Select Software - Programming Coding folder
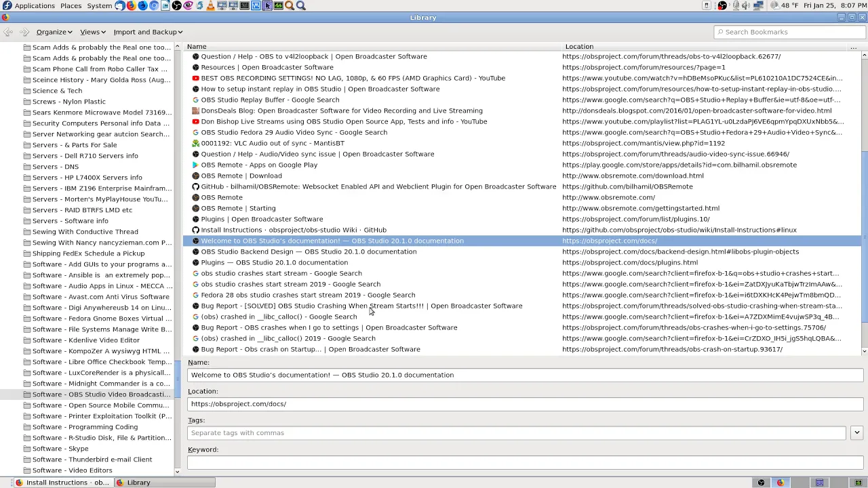 click(85, 427)
